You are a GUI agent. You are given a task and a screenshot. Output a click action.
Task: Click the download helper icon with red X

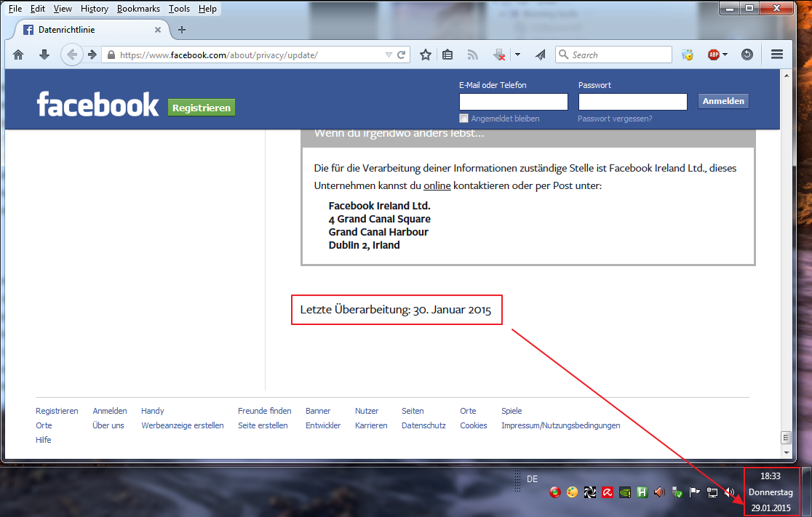pos(499,55)
